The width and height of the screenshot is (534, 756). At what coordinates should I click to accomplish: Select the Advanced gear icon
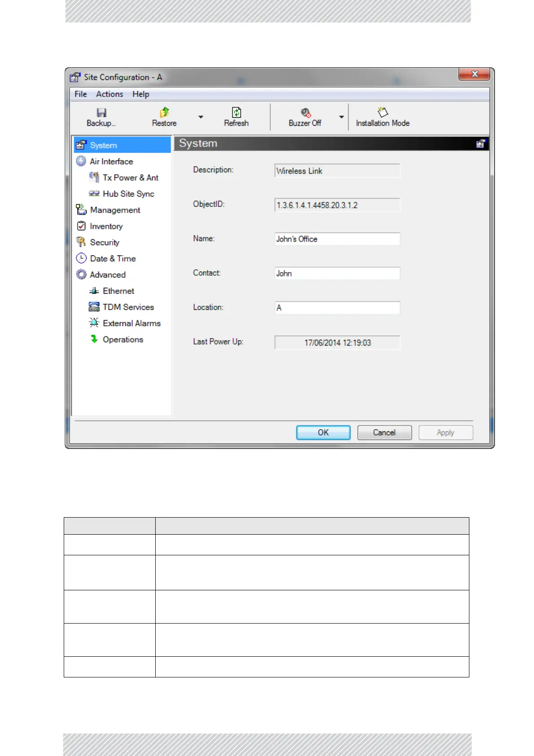pyautogui.click(x=81, y=274)
